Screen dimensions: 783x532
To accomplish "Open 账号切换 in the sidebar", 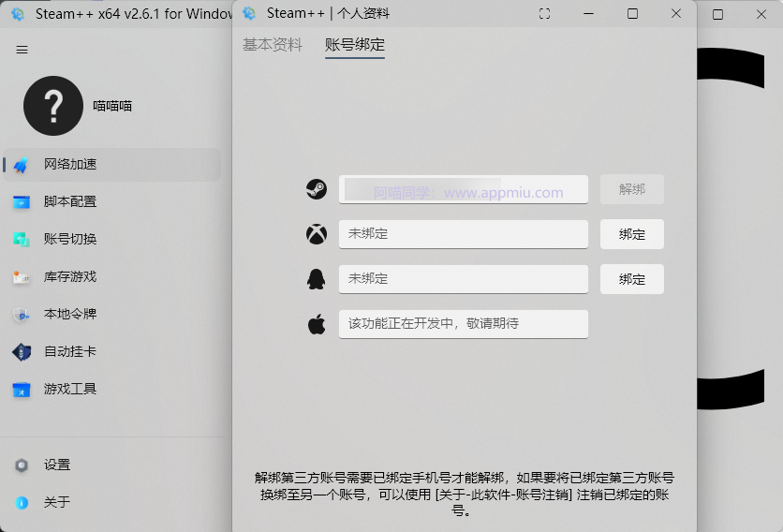I will [x=111, y=239].
